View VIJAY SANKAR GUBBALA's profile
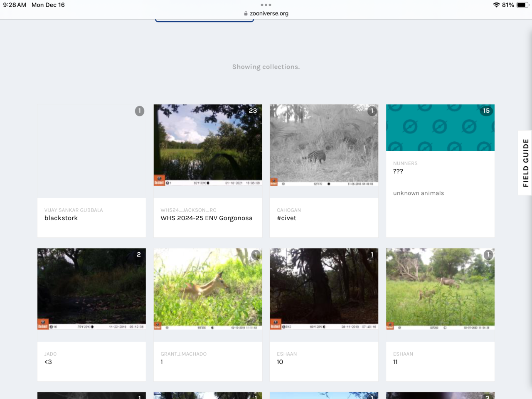Screen dimensions: 532x399 [74, 210]
